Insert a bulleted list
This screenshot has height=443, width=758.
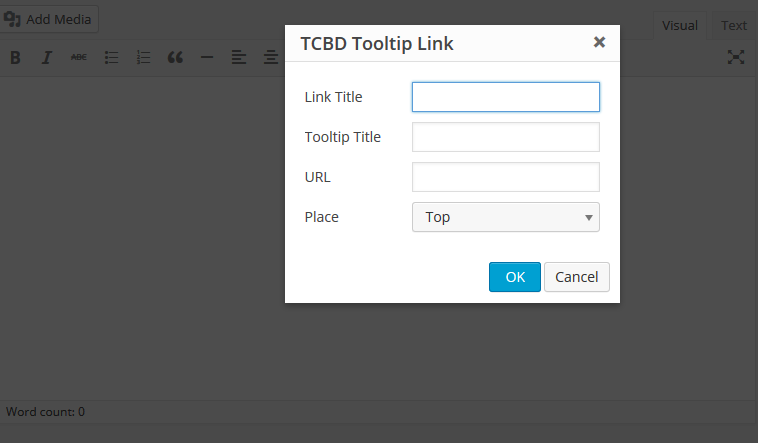(111, 58)
